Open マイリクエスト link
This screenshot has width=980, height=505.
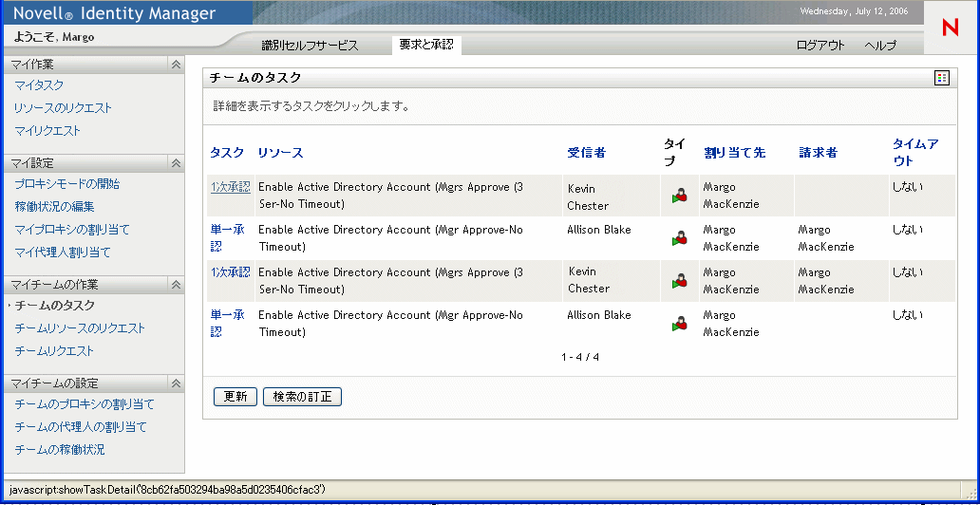click(x=47, y=131)
